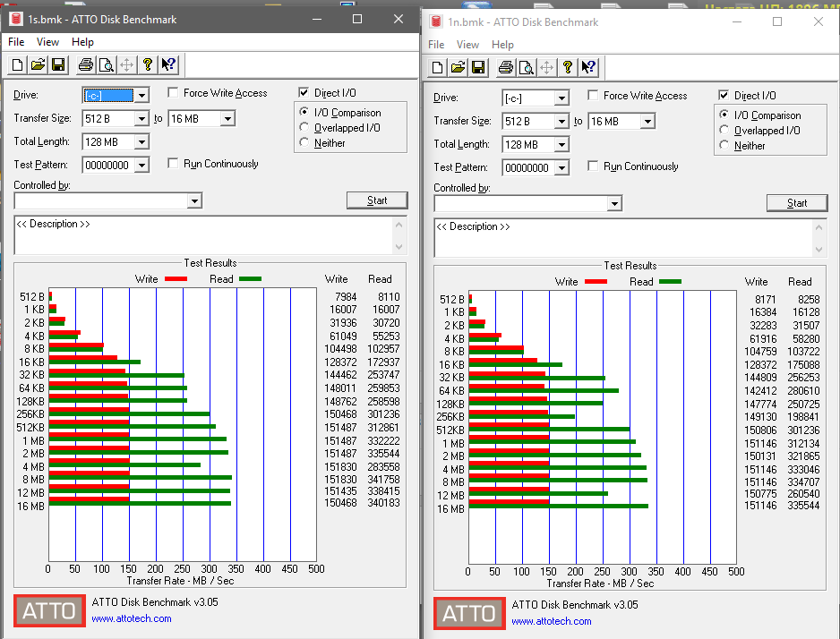The width and height of the screenshot is (840, 639).
Task: Open File menu in 1n.bmk window
Action: [436, 45]
